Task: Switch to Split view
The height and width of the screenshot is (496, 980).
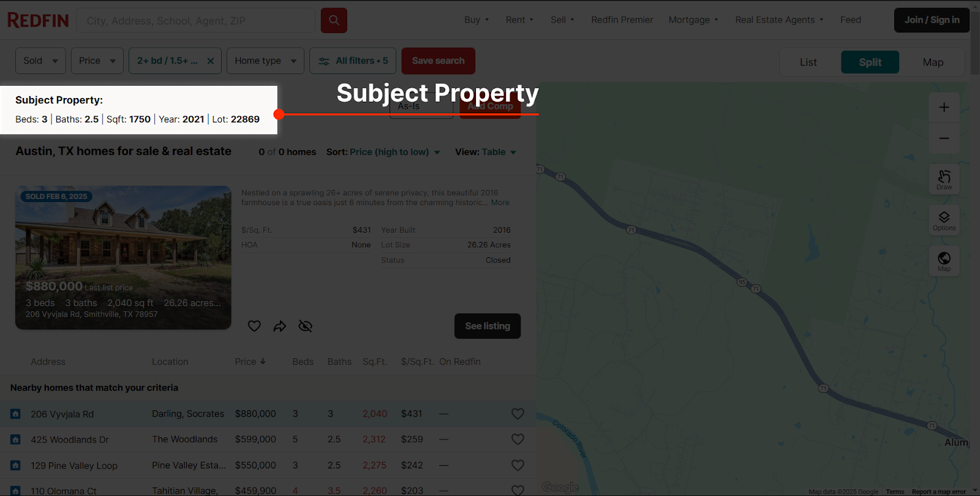Action: [870, 62]
